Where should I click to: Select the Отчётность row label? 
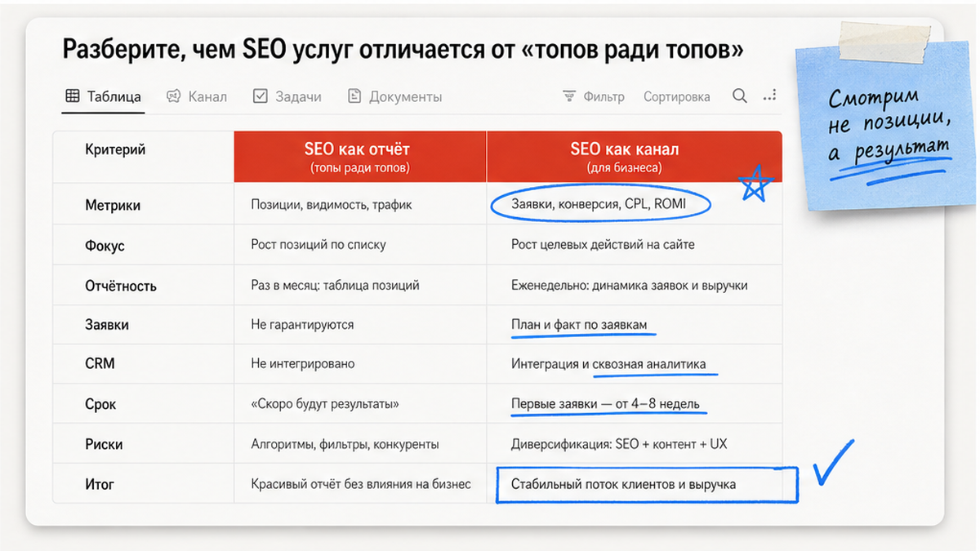[x=120, y=286]
